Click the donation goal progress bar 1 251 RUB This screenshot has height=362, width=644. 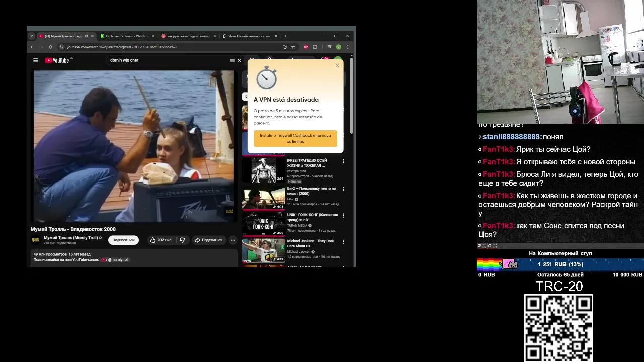pyautogui.click(x=560, y=264)
